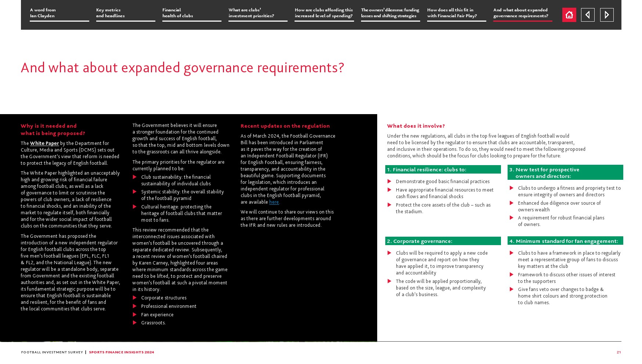
Task: Go to 'Financial Fair Play' section tab
Action: (456, 13)
